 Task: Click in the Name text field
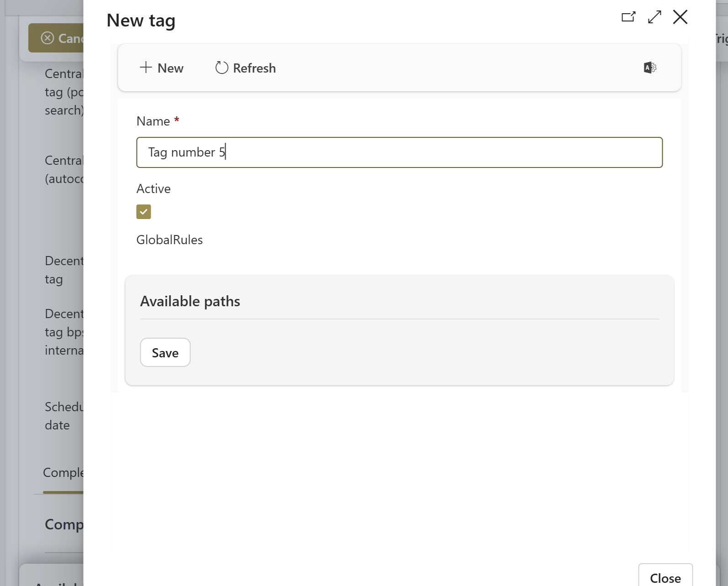399,152
